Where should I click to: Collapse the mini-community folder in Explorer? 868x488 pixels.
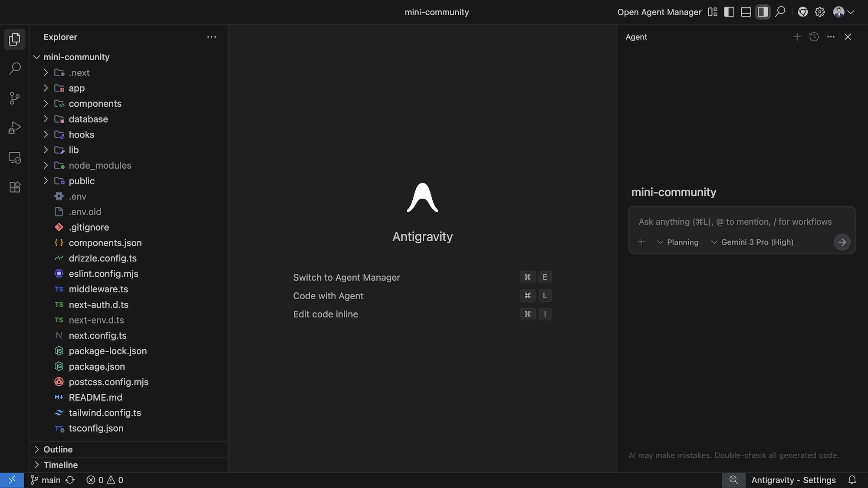(x=36, y=57)
